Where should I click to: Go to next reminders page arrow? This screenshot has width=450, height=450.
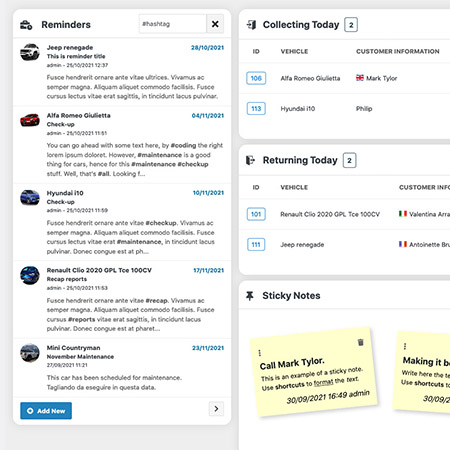216,409
